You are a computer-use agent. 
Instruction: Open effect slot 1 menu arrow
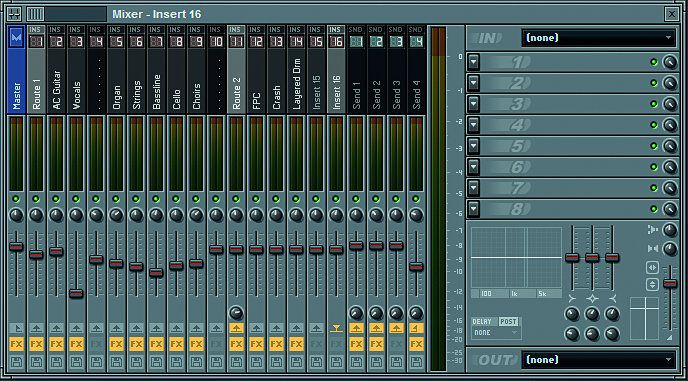473,62
